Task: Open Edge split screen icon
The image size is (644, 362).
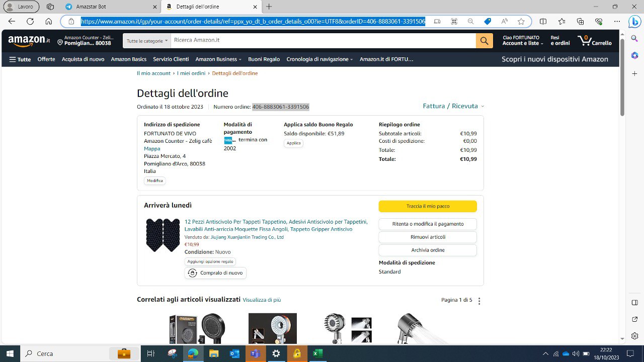Action: tap(543, 21)
